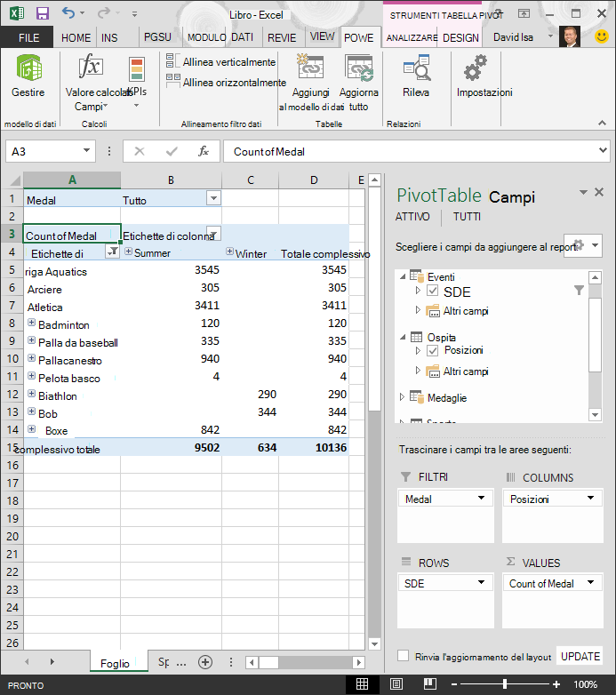Click the new sheet plus icon

tap(204, 662)
